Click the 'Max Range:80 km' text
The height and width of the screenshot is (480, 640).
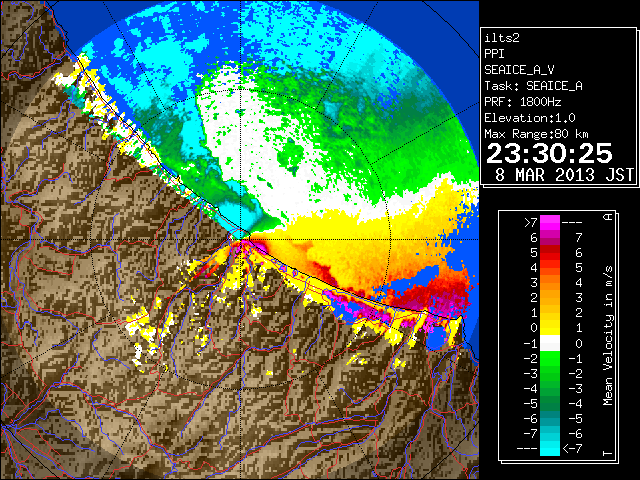click(x=537, y=134)
